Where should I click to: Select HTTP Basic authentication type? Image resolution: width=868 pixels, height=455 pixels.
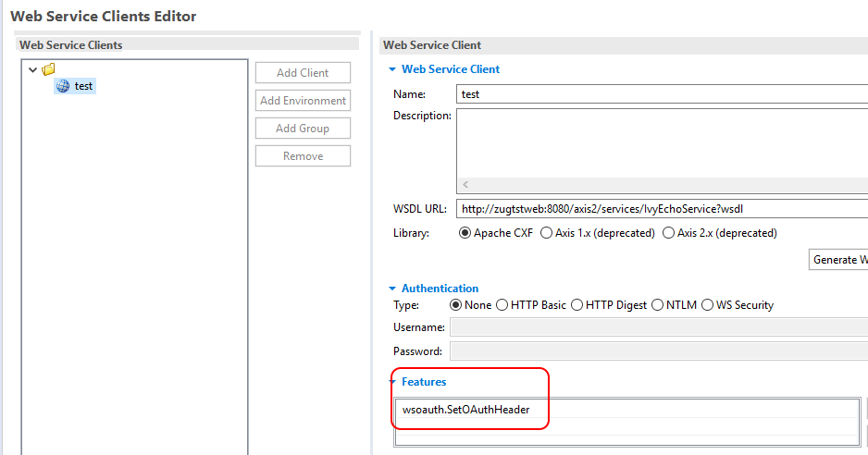pyautogui.click(x=502, y=305)
